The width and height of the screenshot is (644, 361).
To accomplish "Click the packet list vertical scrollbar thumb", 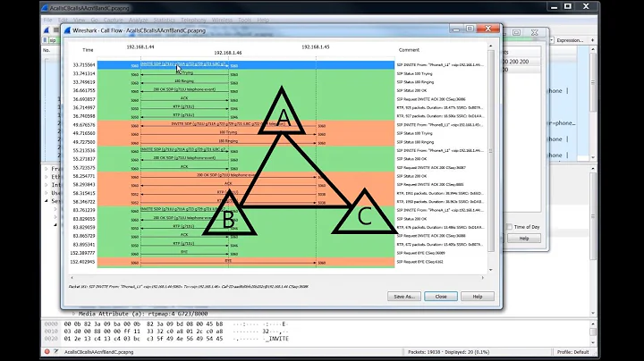I will click(593, 82).
